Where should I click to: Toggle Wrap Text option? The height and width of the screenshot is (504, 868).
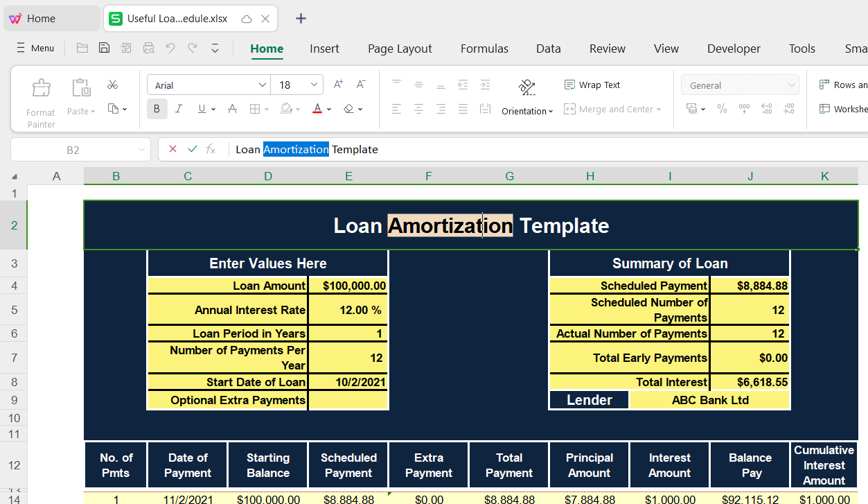[x=592, y=85]
